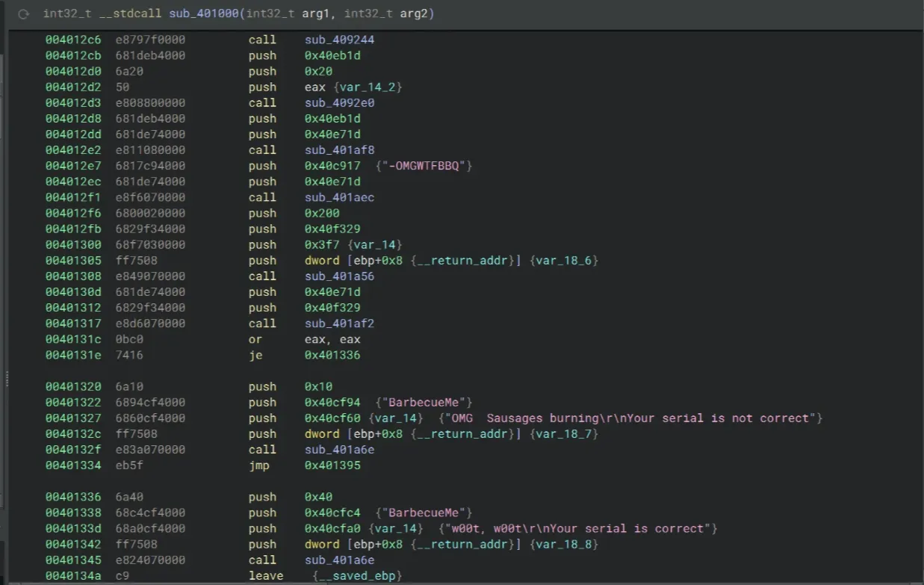Click the leave instruction at 0040134a
The width and height of the screenshot is (924, 585).
[x=265, y=576]
